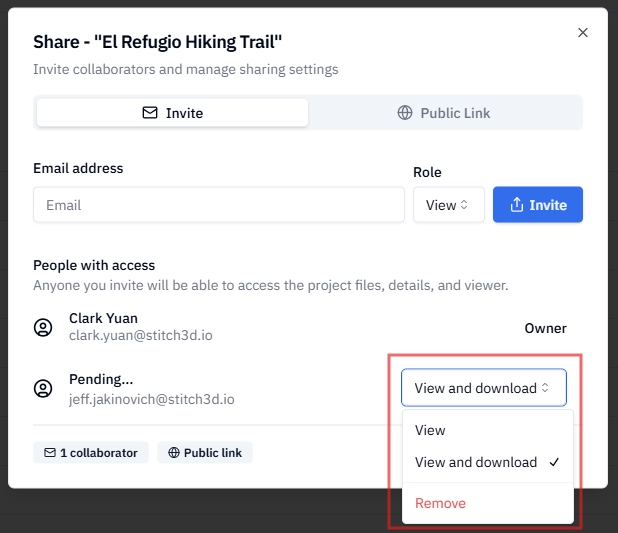This screenshot has width=618, height=533.
Task: Click the upload icon in Invite button
Action: click(x=517, y=205)
